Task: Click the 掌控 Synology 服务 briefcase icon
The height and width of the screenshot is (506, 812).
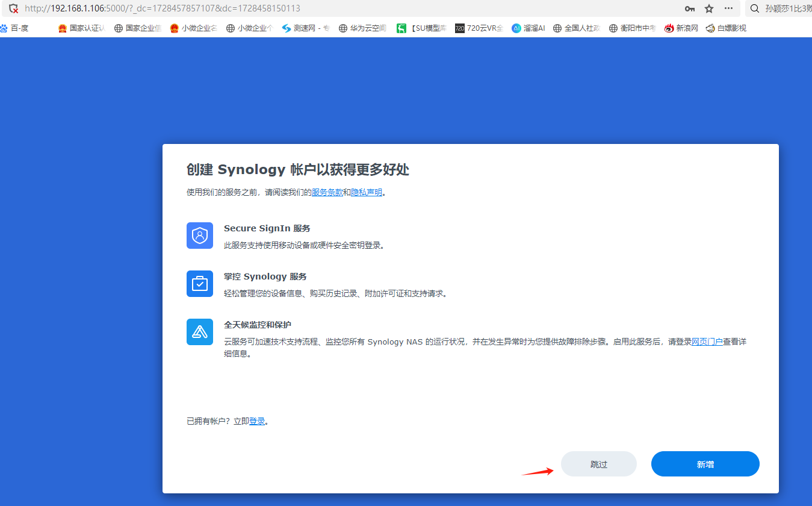Action: point(200,284)
